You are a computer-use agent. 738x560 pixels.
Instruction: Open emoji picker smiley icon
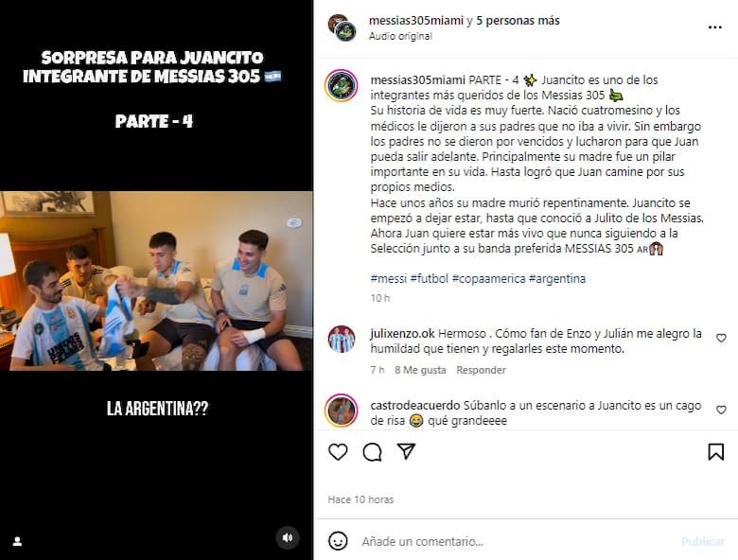[338, 541]
